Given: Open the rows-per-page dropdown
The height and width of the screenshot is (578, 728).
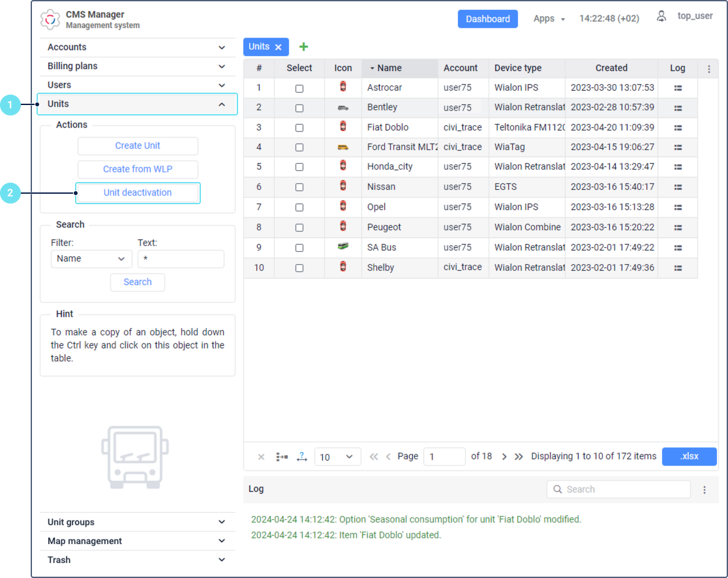Looking at the screenshot, I should tap(337, 457).
